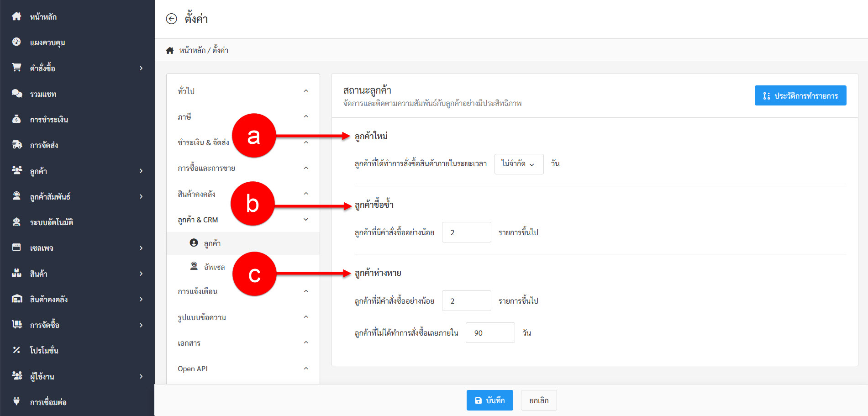
Task: Click the บันทึก save button
Action: (489, 400)
